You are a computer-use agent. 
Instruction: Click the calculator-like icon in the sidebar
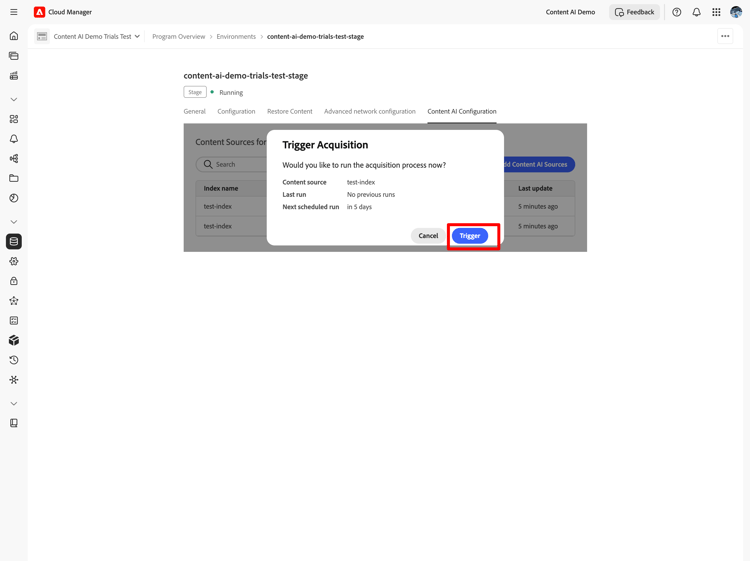[14, 320]
